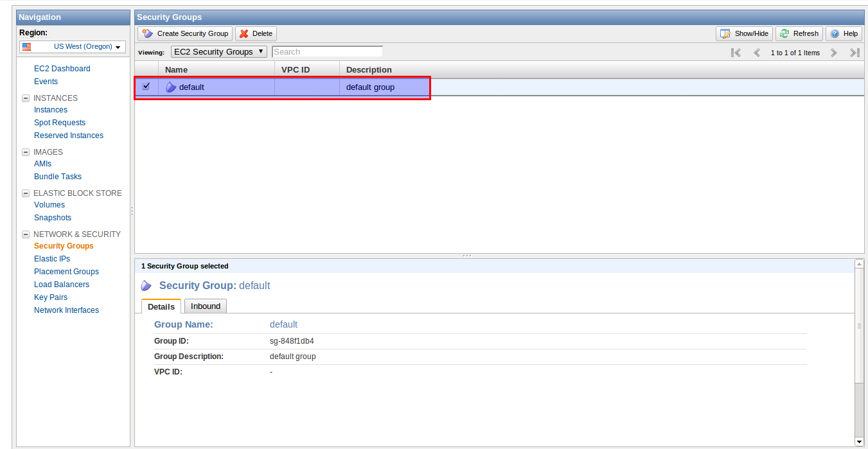Go to the first page of items
The width and height of the screenshot is (868, 449).
click(x=736, y=53)
